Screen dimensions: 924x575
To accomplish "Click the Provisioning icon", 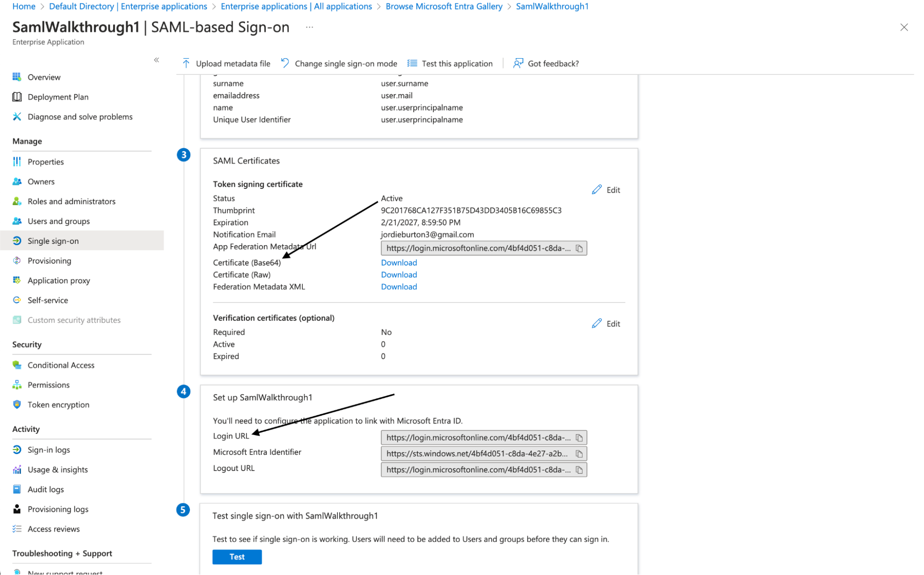I will (x=17, y=260).
